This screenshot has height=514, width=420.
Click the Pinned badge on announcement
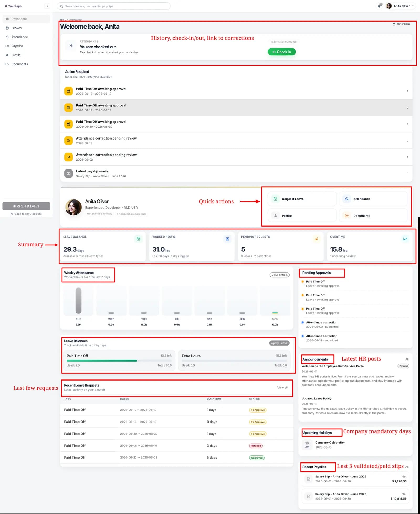[x=403, y=366]
